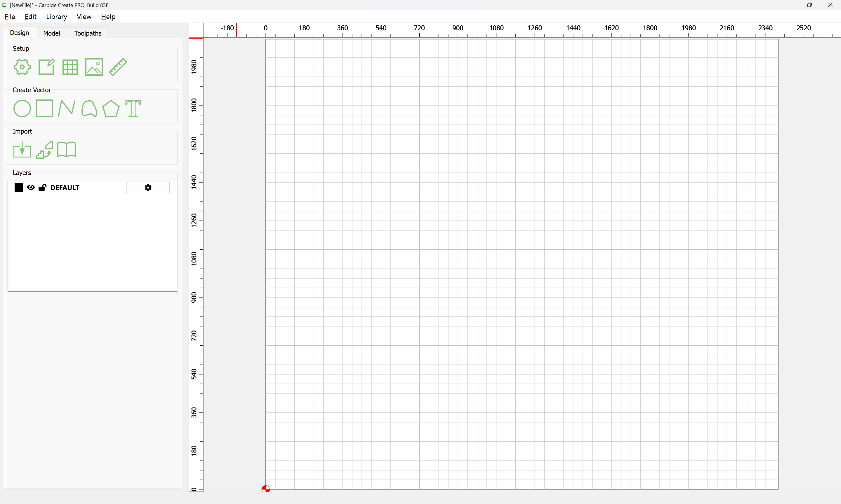Open the design library book icon
This screenshot has height=504, width=841.
[67, 150]
